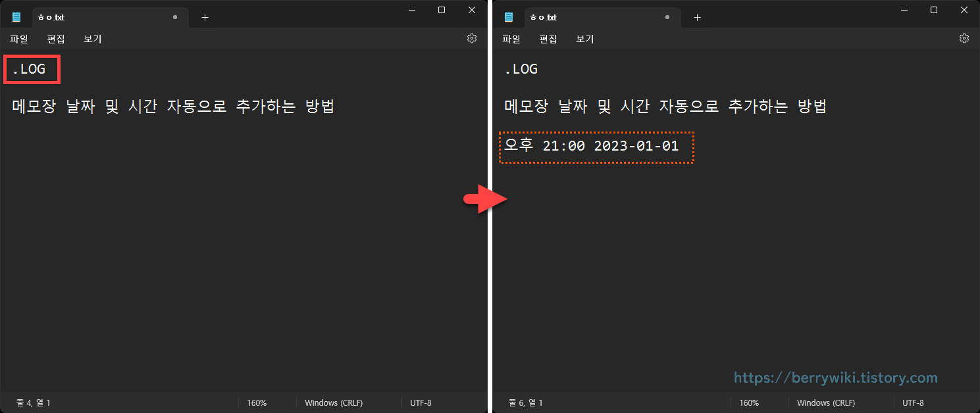Open the 편집 menu in left window

(56, 39)
